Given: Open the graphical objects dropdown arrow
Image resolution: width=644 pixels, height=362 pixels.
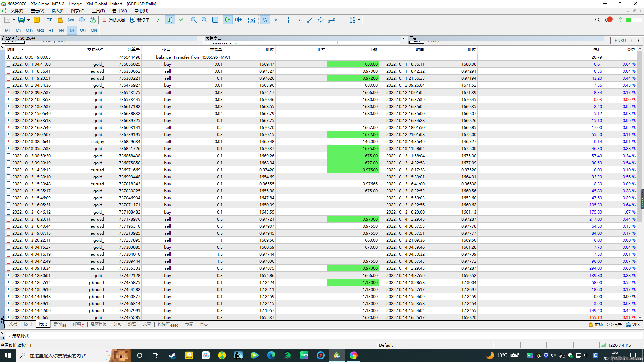Looking at the screenshot, I should (x=359, y=20).
